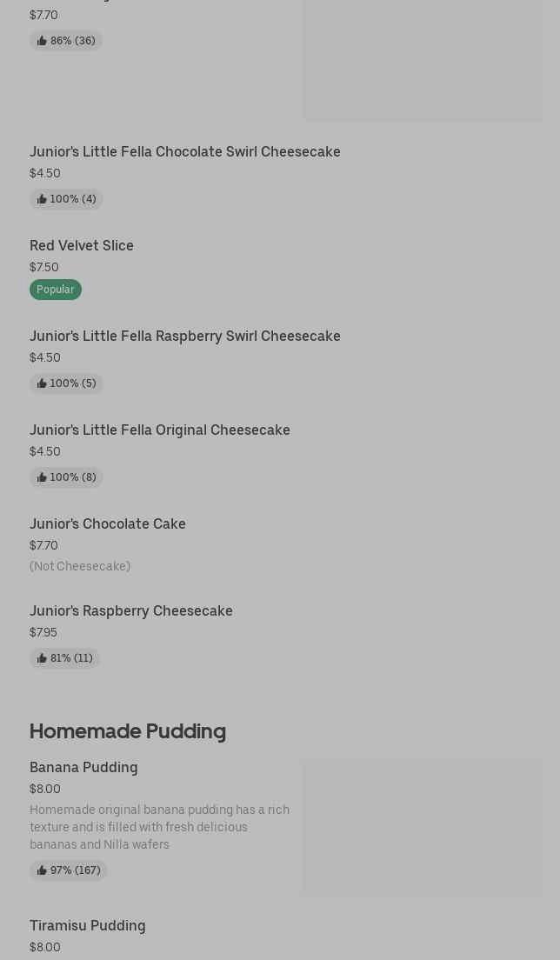
Task: Open Junior's Little Fella Chocolate Swirl Cheesecake
Action: (x=184, y=151)
